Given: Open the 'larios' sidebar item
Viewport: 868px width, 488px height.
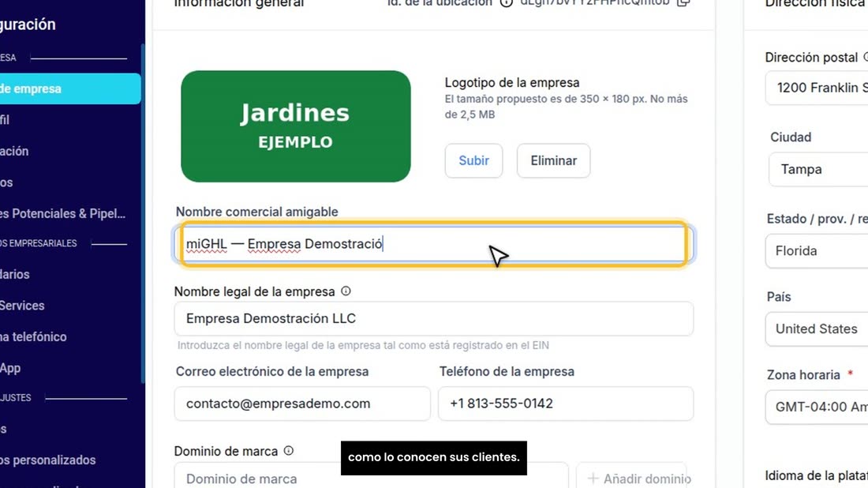Looking at the screenshot, I should pyautogui.click(x=15, y=274).
